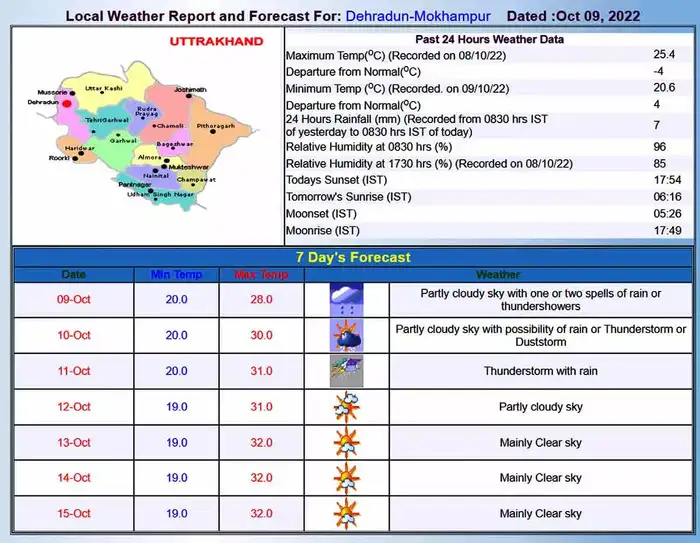Click the 10-Oct thunderstorm weather icon
The width and height of the screenshot is (700, 543).
coord(346,335)
